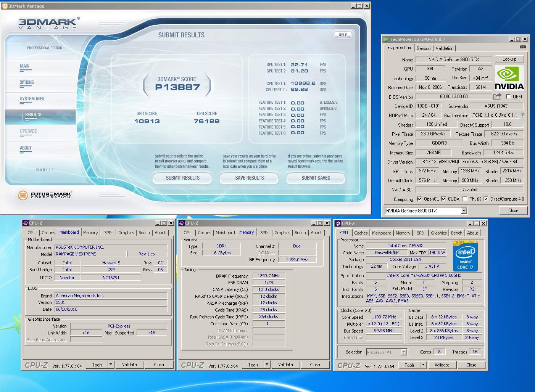
Task: Click the Submit Results button
Action: pos(183,178)
